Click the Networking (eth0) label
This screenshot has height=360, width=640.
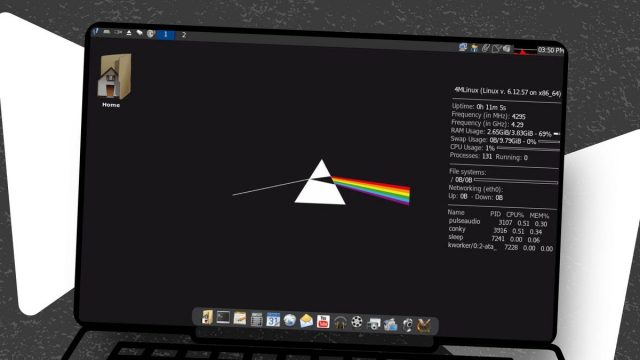476,189
